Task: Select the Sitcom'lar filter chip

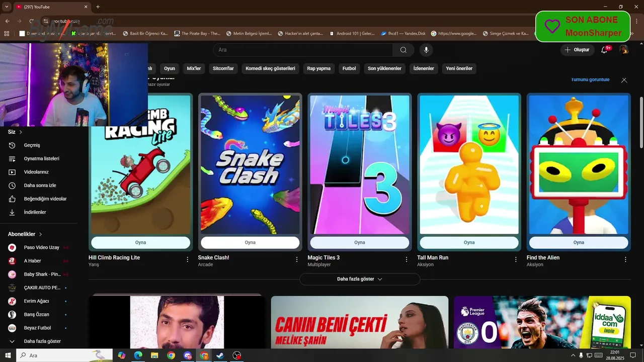Action: [223, 68]
